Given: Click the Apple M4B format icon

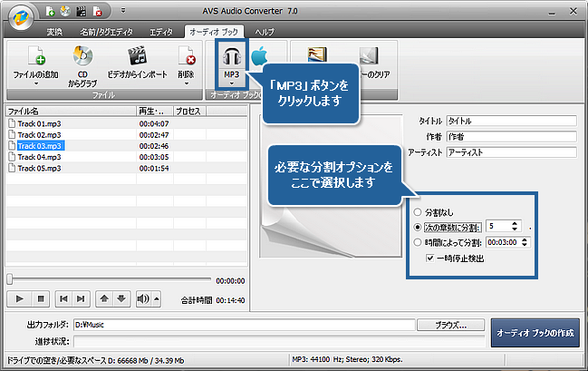Looking at the screenshot, I should [x=258, y=57].
